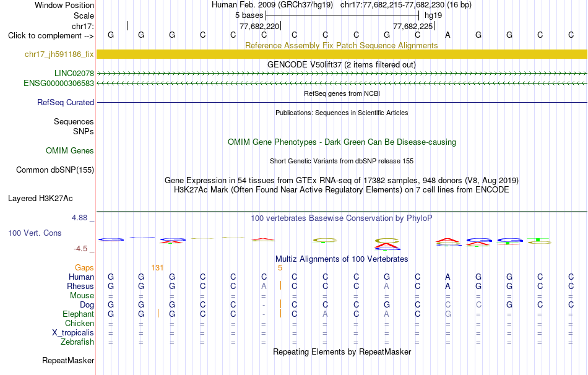Click the 131 gap count in Gaps row

(157, 268)
